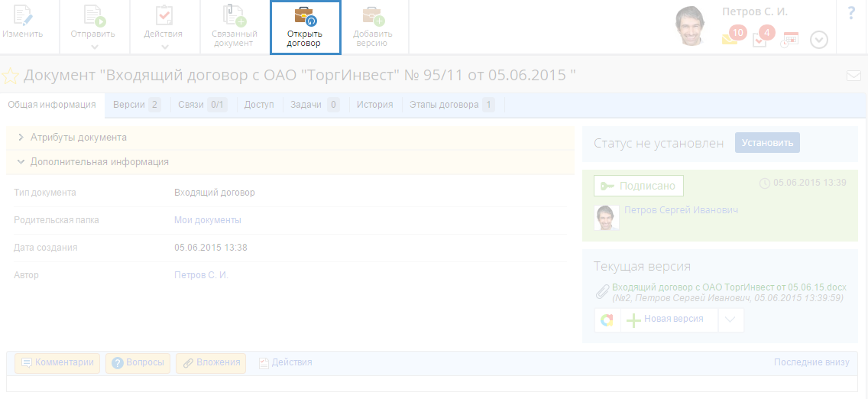Click the Установить status button

click(767, 143)
